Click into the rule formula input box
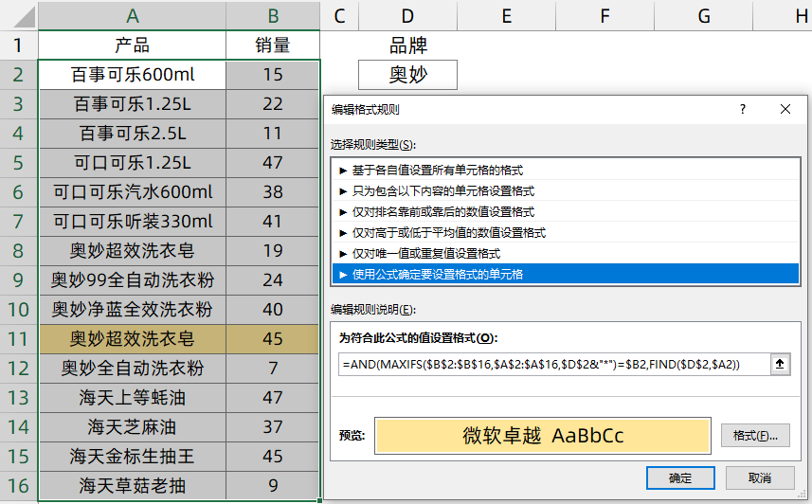This screenshot has height=504, width=812. click(554, 364)
